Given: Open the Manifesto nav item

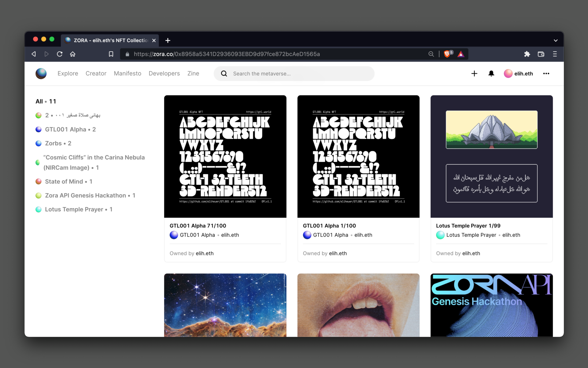Looking at the screenshot, I should point(127,74).
